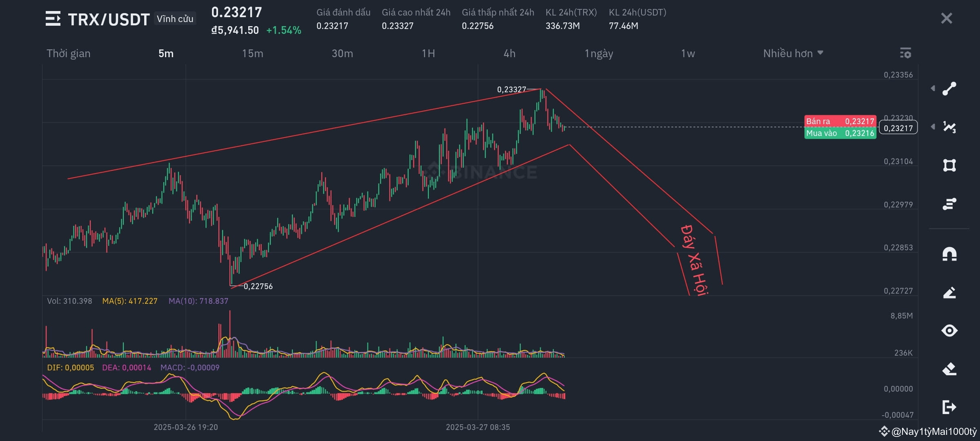Click the Mua vào 0,23216 price label

[840, 133]
